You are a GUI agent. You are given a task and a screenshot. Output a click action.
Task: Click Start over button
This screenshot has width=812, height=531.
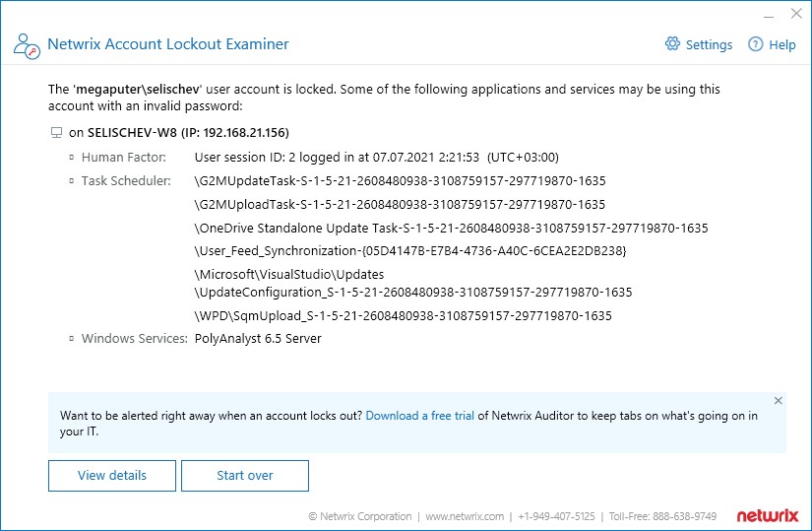245,476
